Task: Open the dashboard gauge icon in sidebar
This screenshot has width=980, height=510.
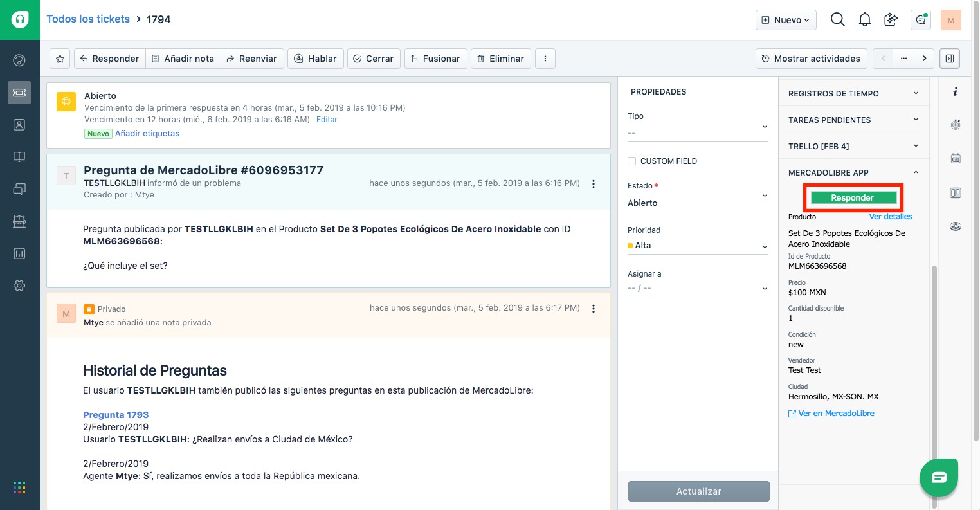Action: point(19,60)
